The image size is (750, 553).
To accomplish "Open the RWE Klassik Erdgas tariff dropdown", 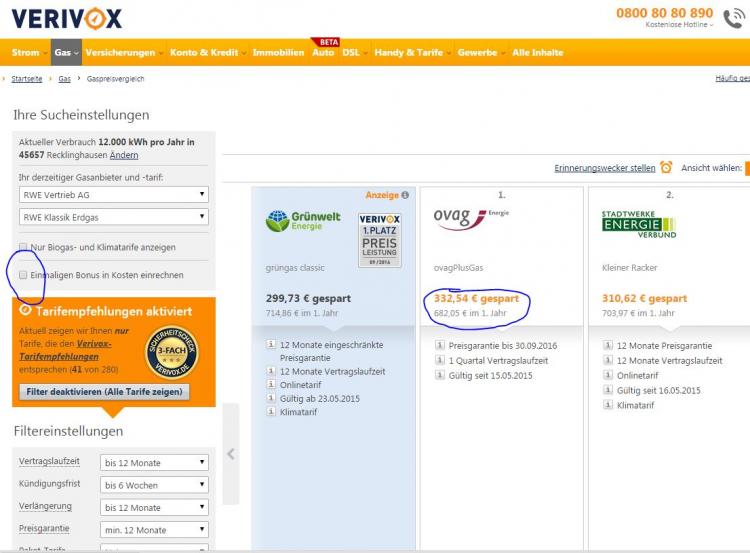I will pos(114,217).
